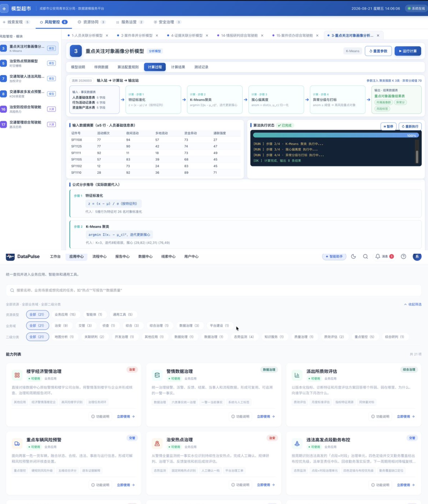Filter 资源类型 by 智能体 (1)

click(x=94, y=315)
